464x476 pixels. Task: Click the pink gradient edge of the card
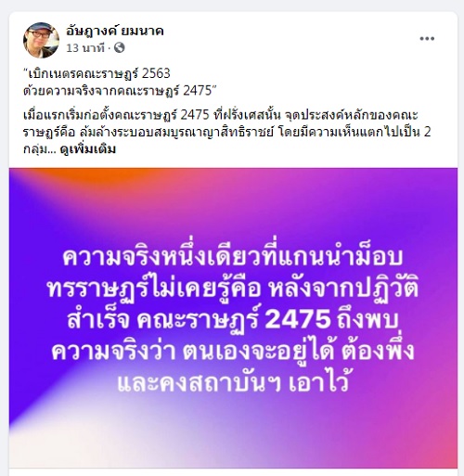tap(445, 402)
